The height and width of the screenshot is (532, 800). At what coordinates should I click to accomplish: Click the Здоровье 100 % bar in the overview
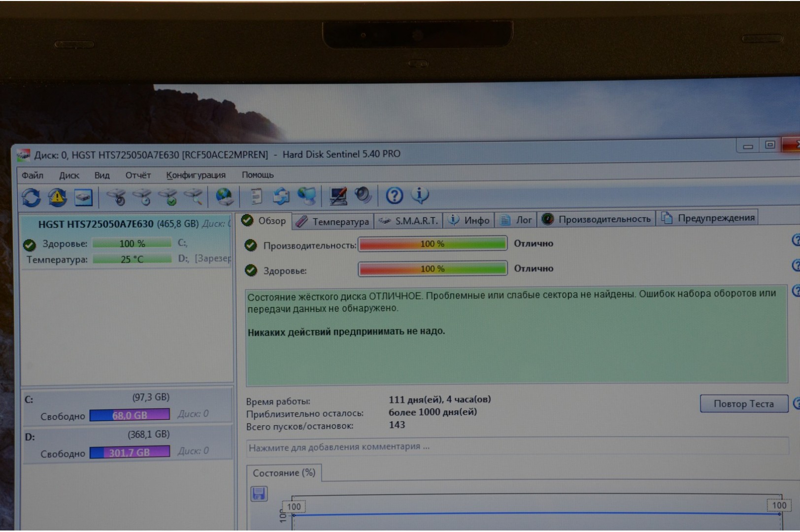(433, 269)
